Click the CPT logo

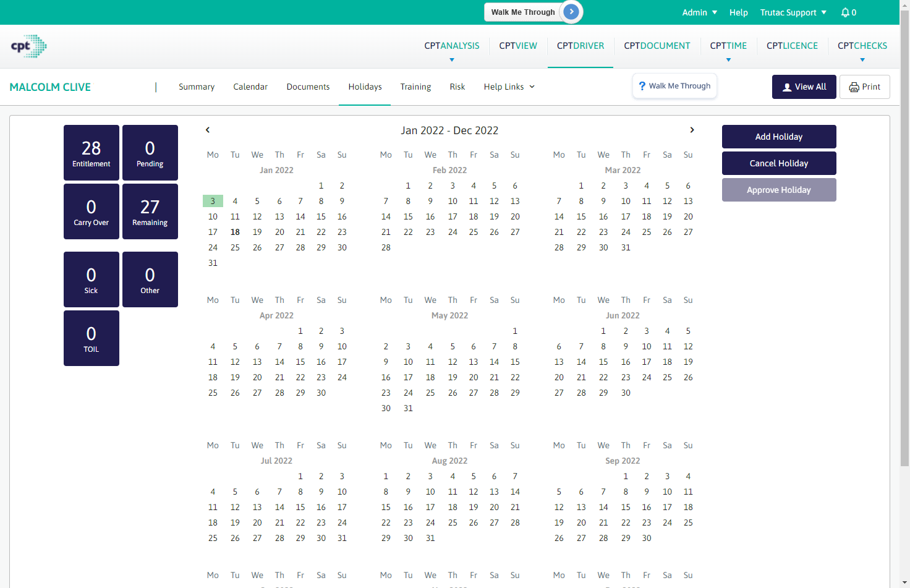pos(28,46)
